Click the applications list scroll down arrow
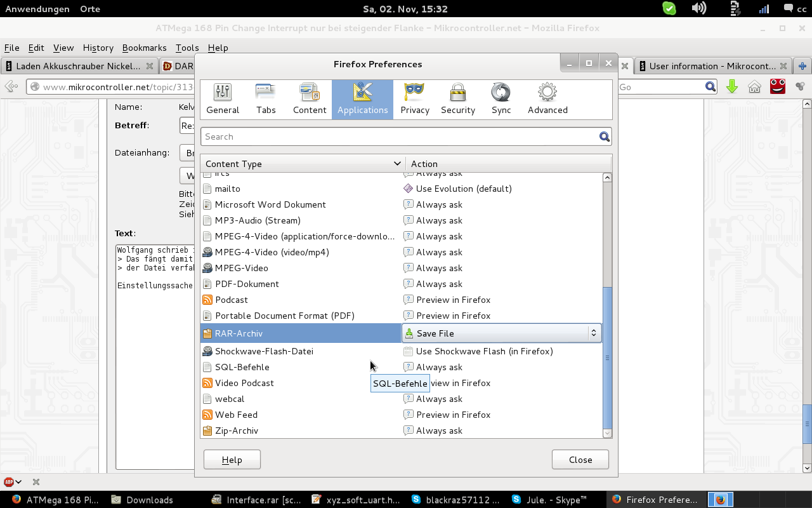812x508 pixels. point(607,433)
